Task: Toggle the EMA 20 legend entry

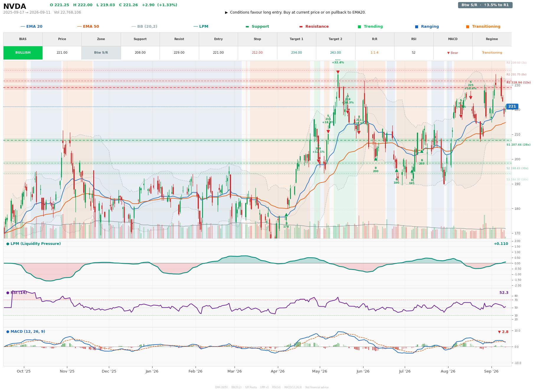Action: coord(31,27)
